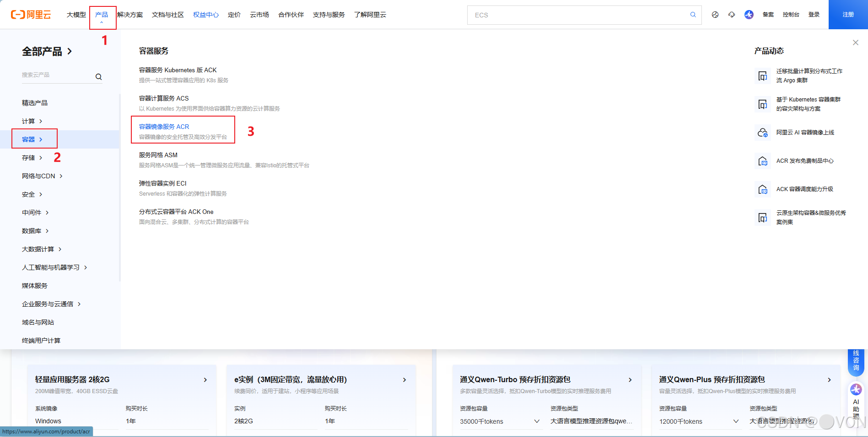Open 容器计算服务 ACS product

(164, 98)
